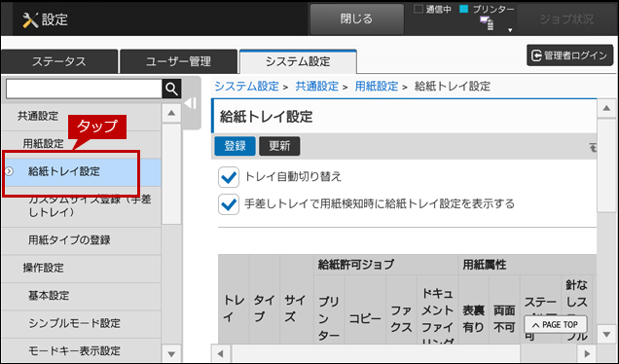Click the search magnifier icon
619x364 pixels.
(171, 89)
